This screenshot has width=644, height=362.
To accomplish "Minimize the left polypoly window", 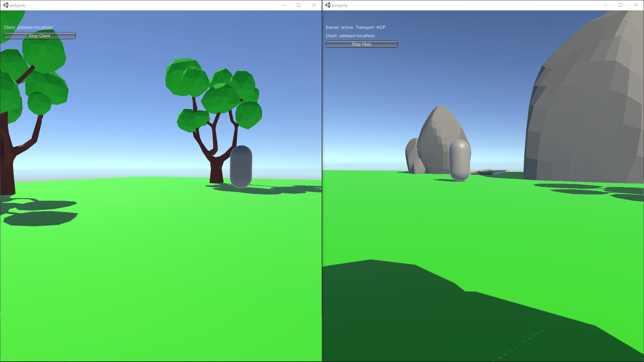I will [x=283, y=5].
